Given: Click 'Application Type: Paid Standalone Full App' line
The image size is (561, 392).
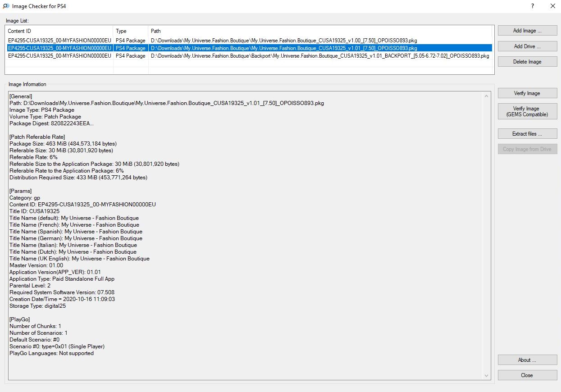Looking at the screenshot, I should tap(62, 279).
